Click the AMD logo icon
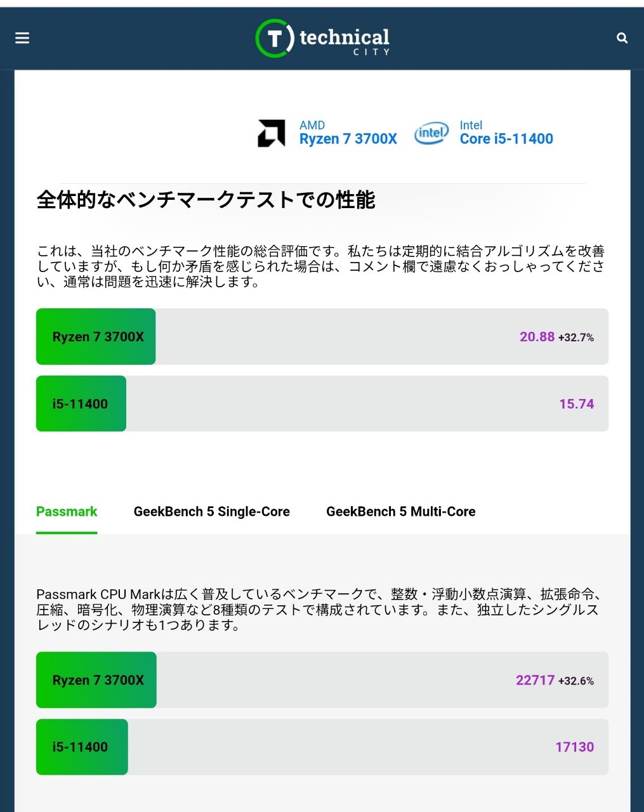644x812 pixels. tap(271, 133)
